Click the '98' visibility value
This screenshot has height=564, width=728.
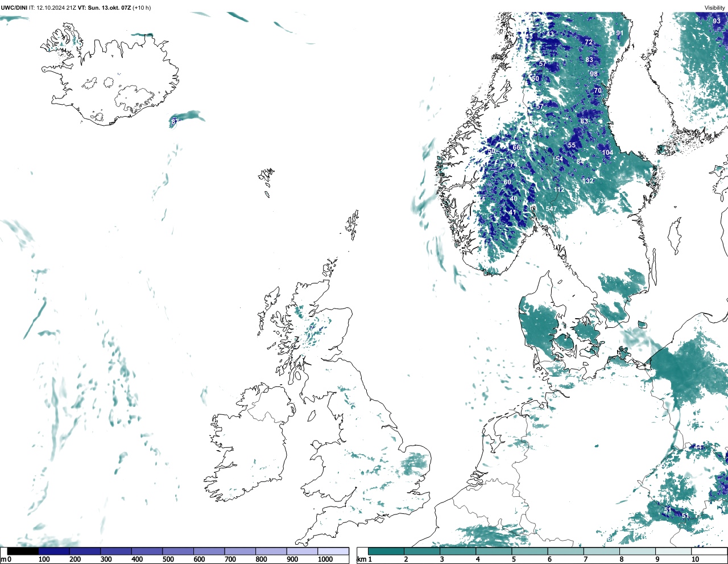coord(594,74)
